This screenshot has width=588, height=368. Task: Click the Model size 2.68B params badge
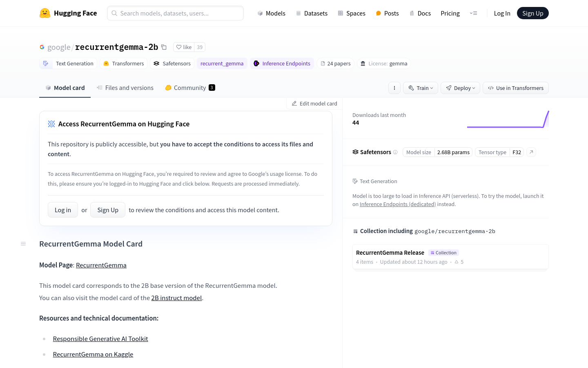(x=437, y=152)
